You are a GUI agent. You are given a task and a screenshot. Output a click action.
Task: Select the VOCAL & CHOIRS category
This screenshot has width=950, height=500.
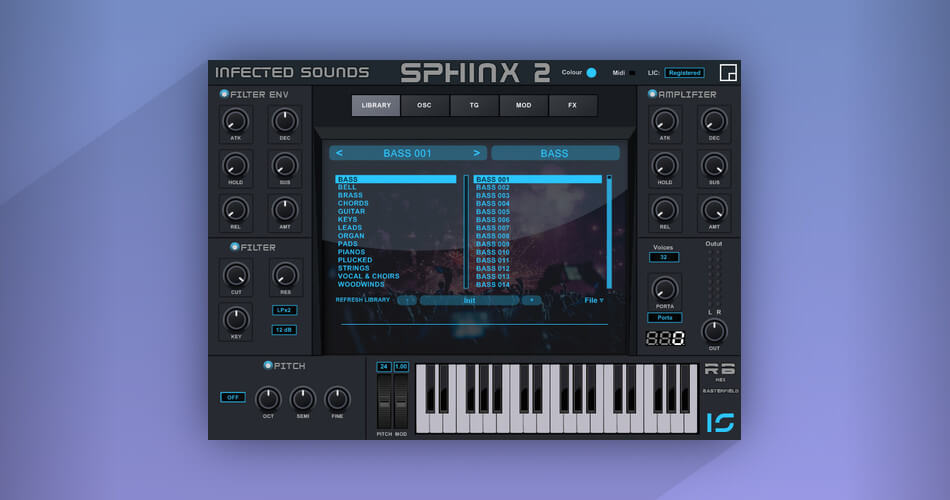click(x=368, y=276)
